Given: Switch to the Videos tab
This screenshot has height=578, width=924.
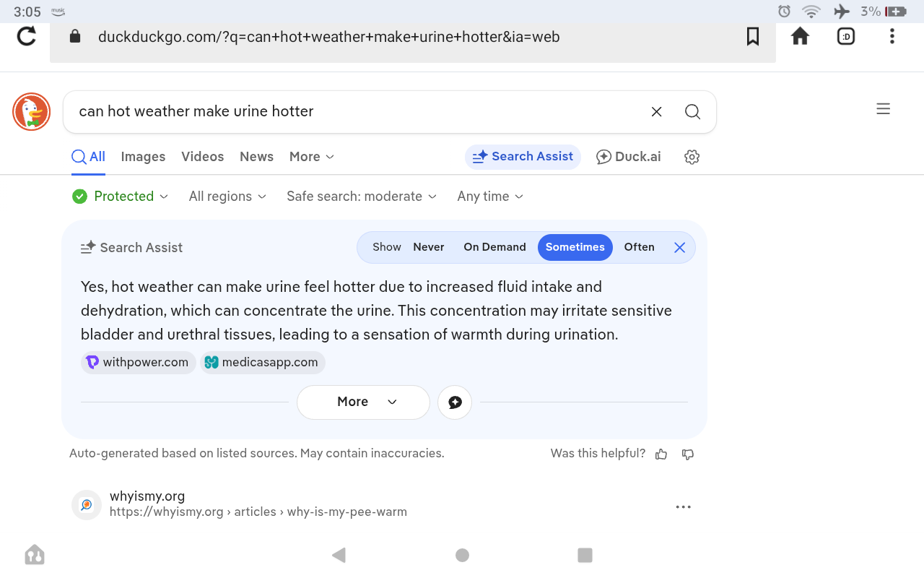Looking at the screenshot, I should pos(202,157).
